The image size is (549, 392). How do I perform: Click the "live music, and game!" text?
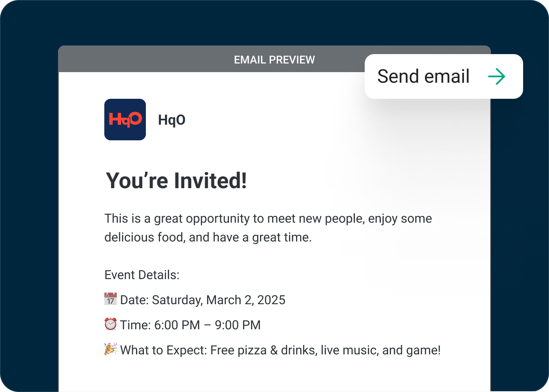click(x=380, y=350)
